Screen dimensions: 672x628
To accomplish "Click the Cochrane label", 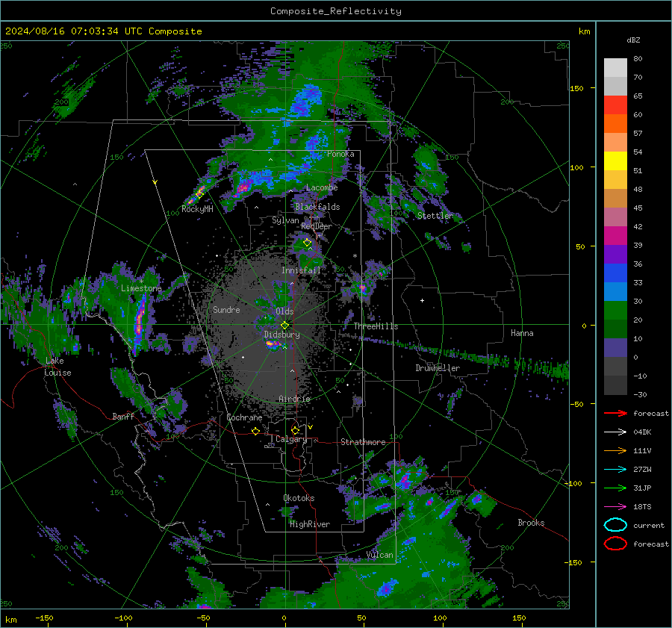I will click(244, 417).
